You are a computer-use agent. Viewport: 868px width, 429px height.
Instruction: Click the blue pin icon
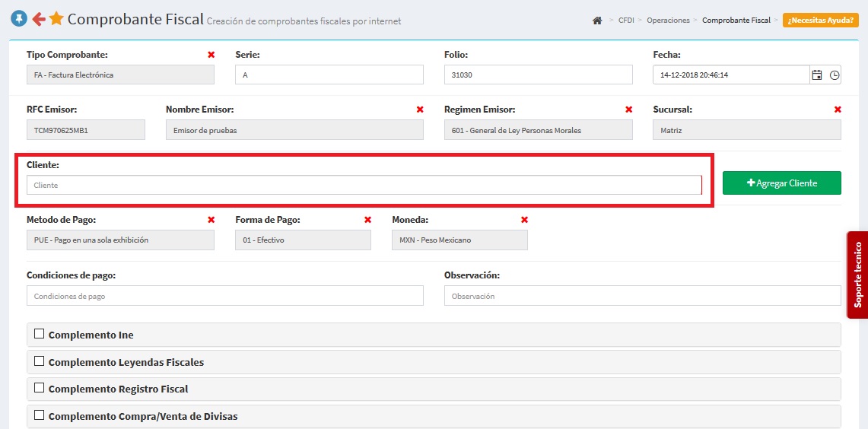[x=19, y=19]
